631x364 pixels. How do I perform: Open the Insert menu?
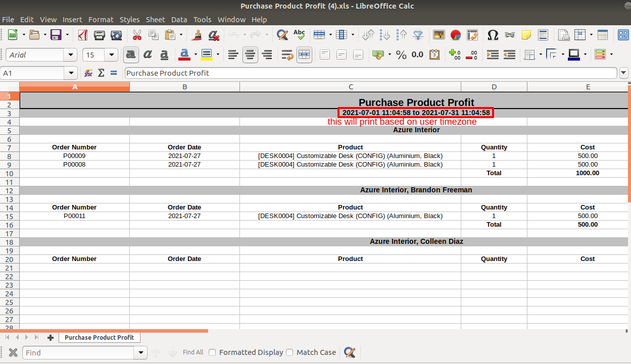pos(72,20)
